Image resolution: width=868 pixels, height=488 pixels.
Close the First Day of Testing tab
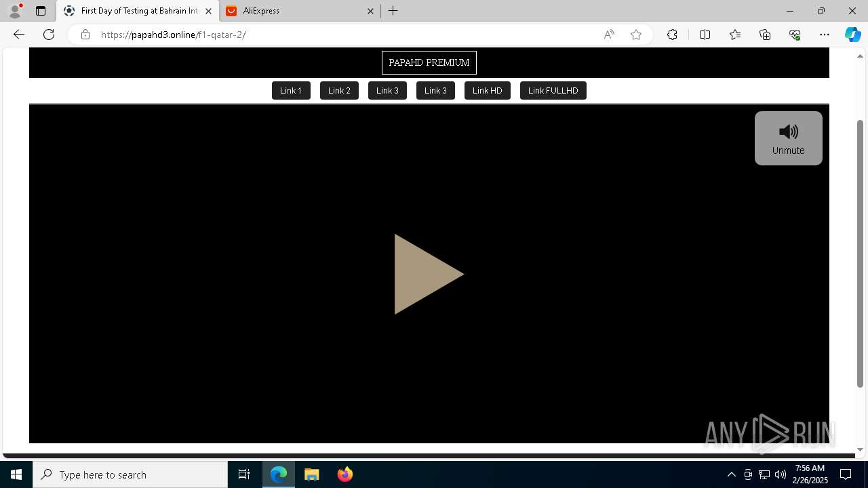(x=208, y=11)
